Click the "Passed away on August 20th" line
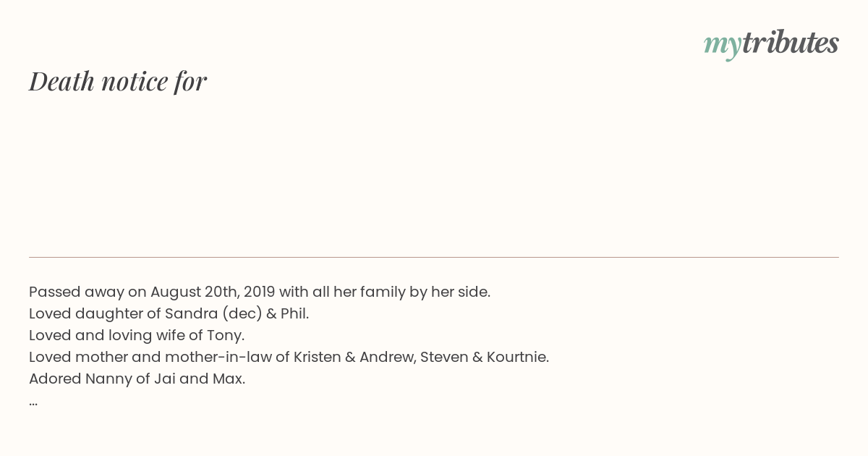The width and height of the screenshot is (868, 456). 260,292
